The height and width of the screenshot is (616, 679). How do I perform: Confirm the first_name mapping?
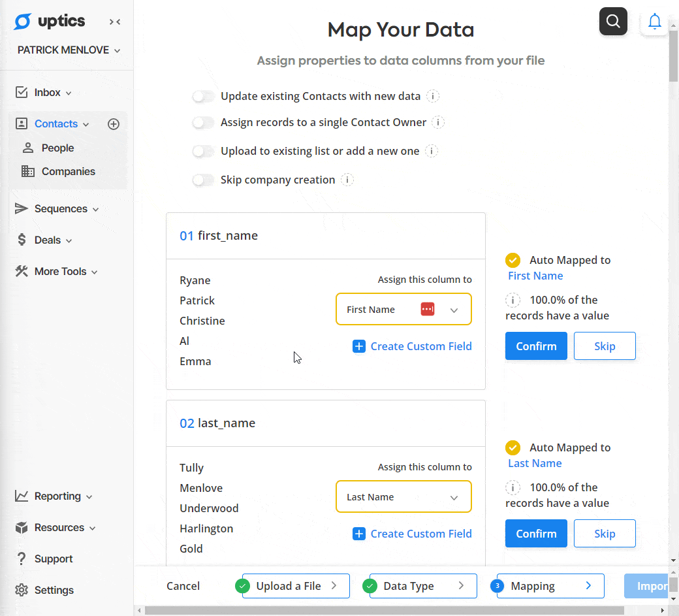tap(536, 346)
